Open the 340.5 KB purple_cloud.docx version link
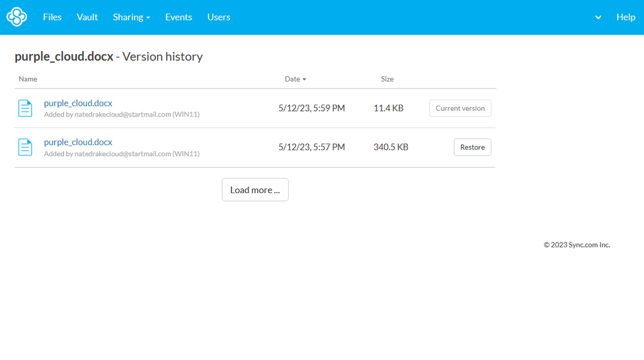The width and height of the screenshot is (644, 360). point(78,142)
